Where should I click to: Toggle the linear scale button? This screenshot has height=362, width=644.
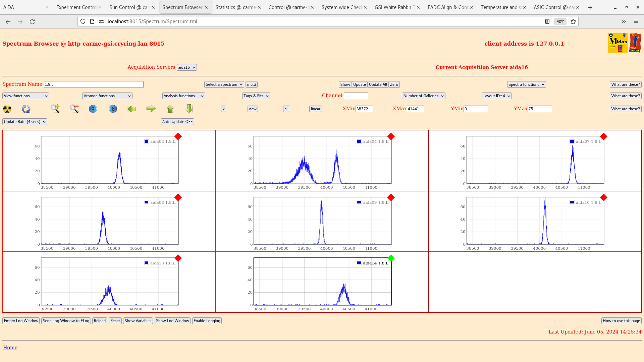(x=315, y=109)
